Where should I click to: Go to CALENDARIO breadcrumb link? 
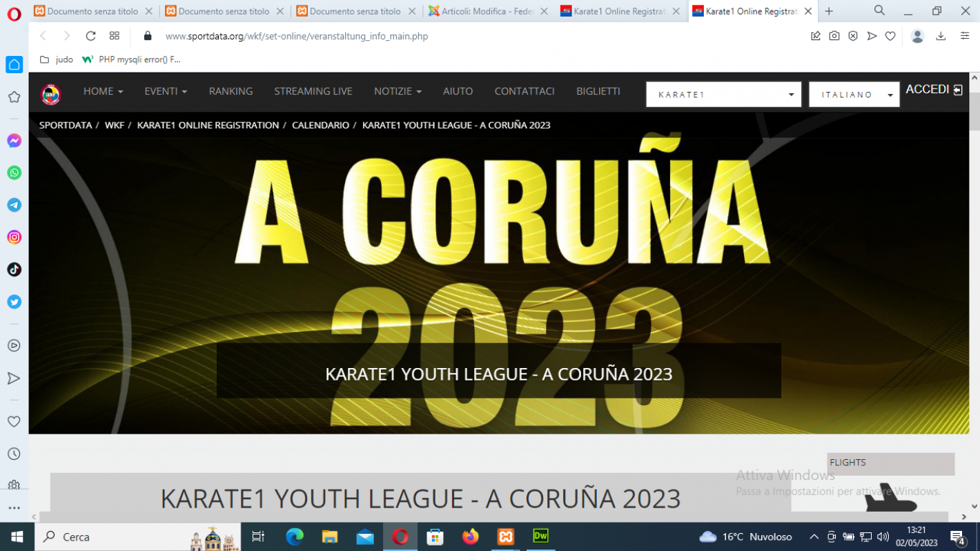point(321,125)
